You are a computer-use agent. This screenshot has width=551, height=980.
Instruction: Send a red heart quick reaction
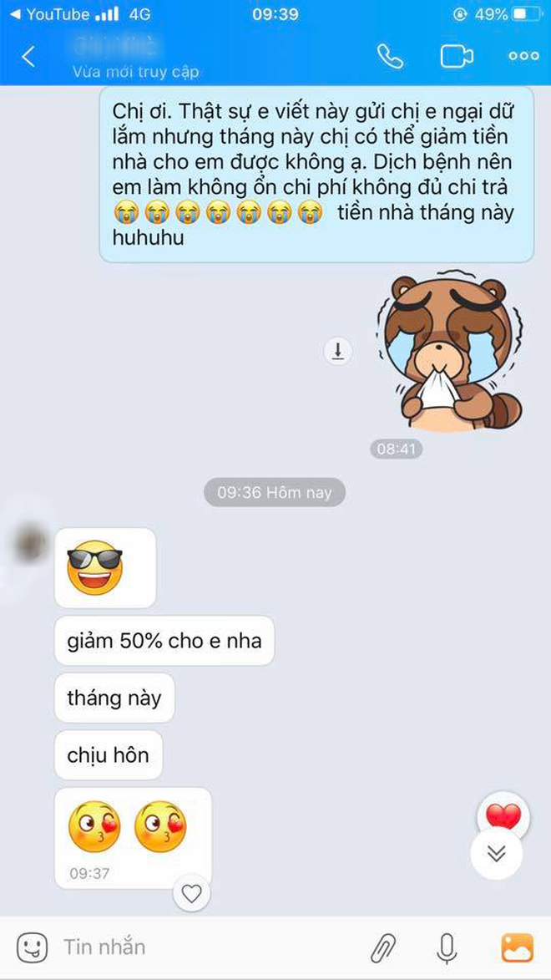coord(503,815)
